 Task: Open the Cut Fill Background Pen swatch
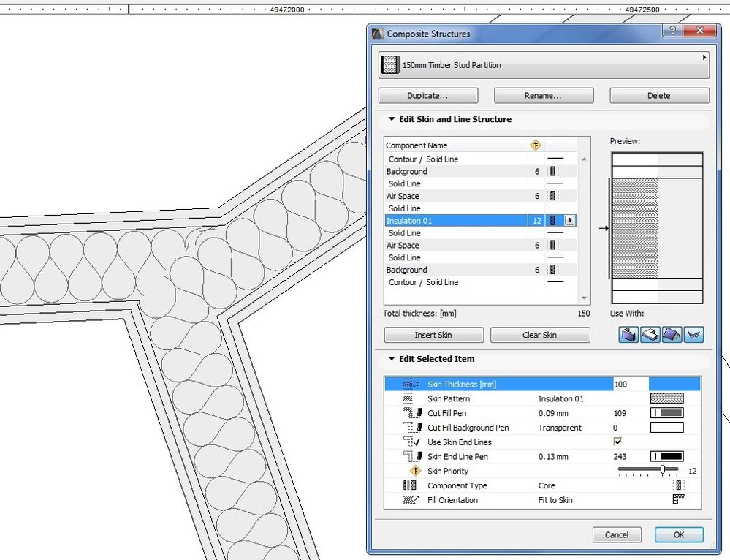[666, 427]
